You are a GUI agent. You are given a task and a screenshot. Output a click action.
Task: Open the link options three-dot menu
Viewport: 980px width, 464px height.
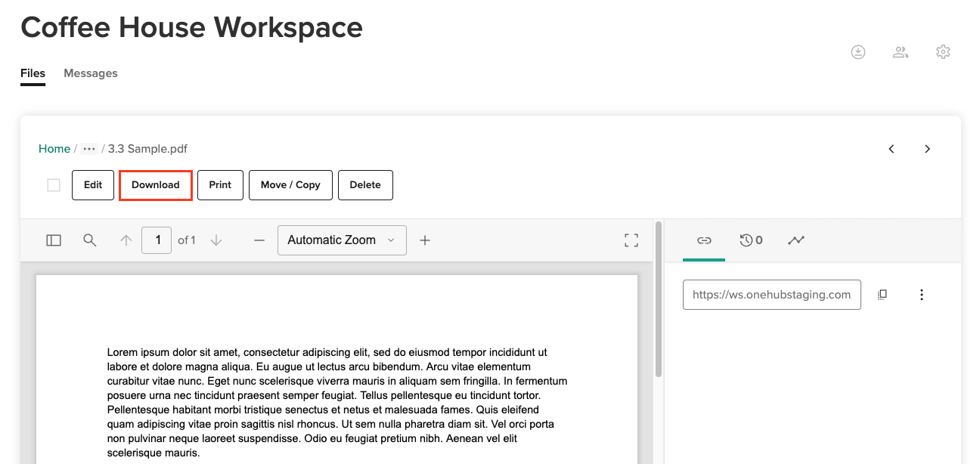[x=922, y=295]
